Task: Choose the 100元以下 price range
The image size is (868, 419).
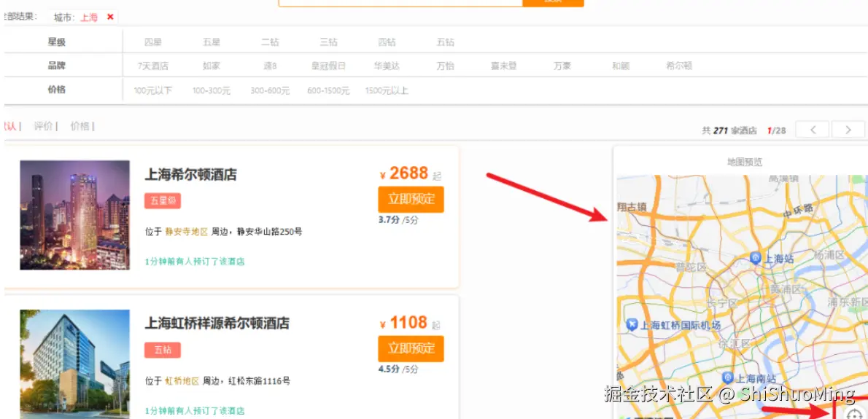Action: [x=152, y=90]
